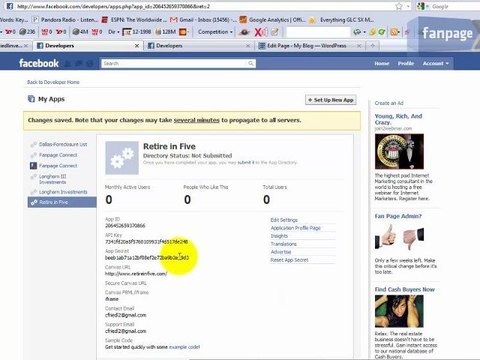Screen dimensions: 480x360
Task: Select Longhorn III Investments app in sidebar
Action: tap(52, 179)
